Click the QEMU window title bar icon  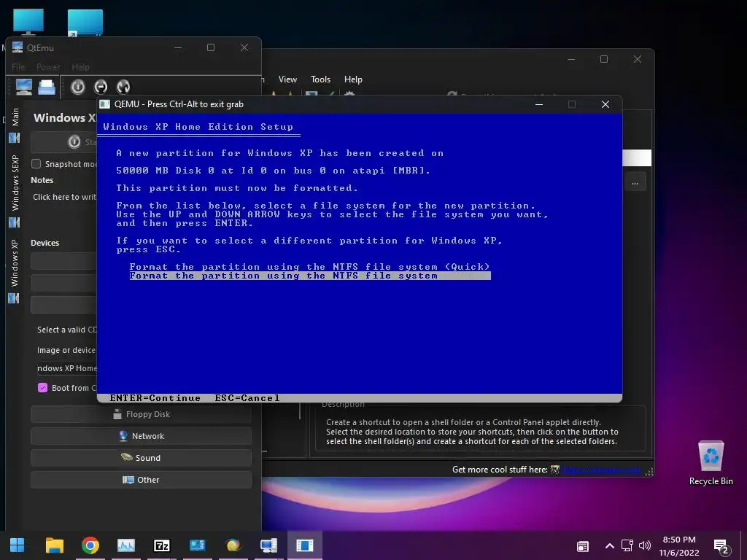(x=105, y=104)
